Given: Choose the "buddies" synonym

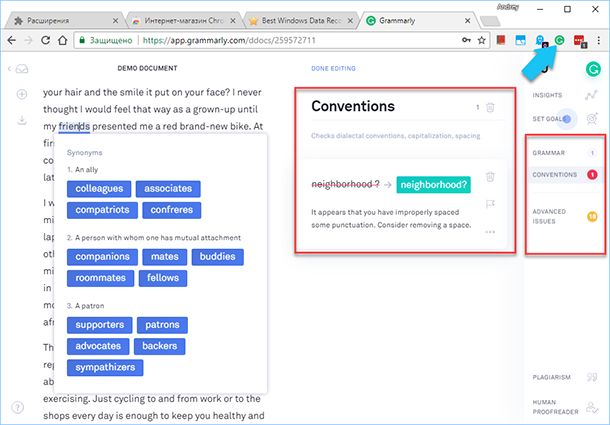Looking at the screenshot, I should [x=217, y=257].
